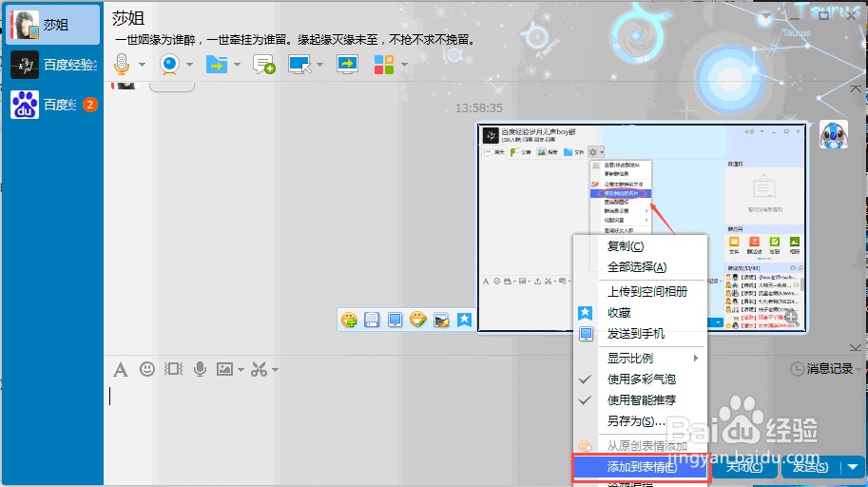Expand the apps dropdown arrow

pyautogui.click(x=404, y=65)
